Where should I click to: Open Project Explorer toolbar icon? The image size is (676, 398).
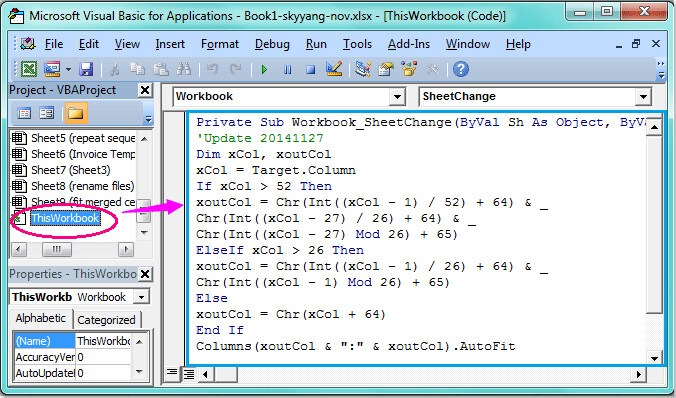[363, 69]
